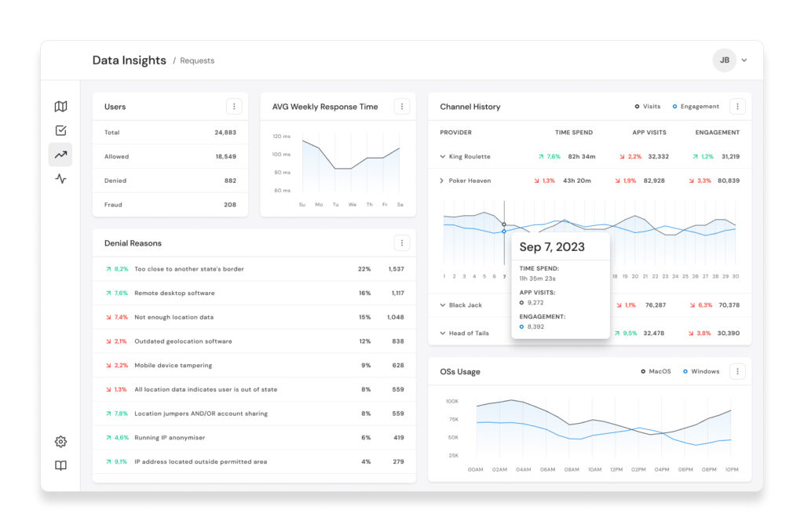Open the JB user account dropdown
This screenshot has height=532, width=804.
(730, 60)
